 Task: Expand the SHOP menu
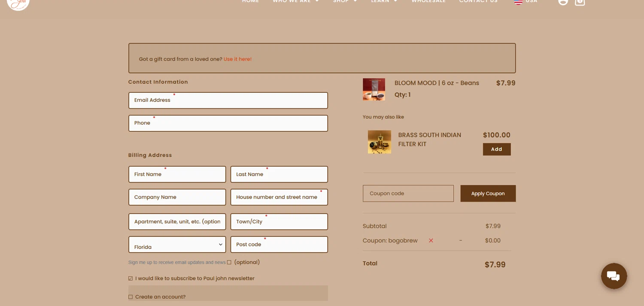coord(345,1)
